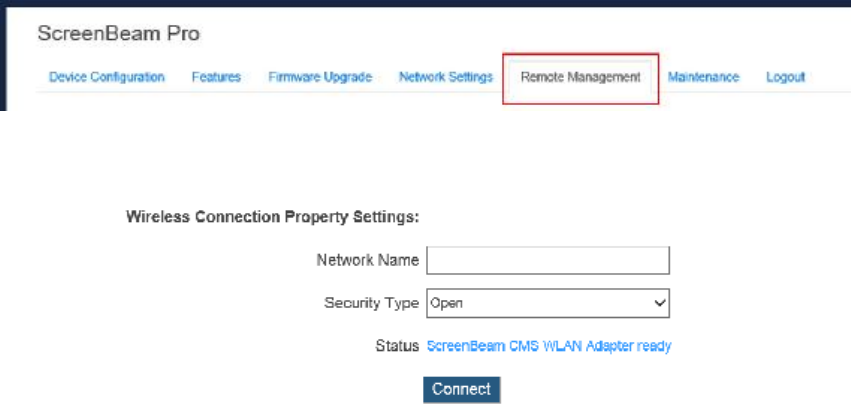Click the Wireless Connection Property Settings heading

[272, 217]
